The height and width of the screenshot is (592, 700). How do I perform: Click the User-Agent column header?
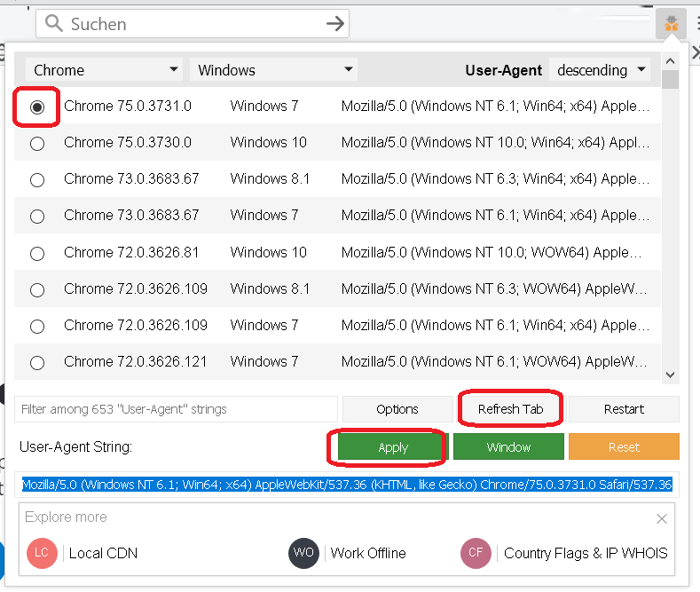[x=504, y=70]
